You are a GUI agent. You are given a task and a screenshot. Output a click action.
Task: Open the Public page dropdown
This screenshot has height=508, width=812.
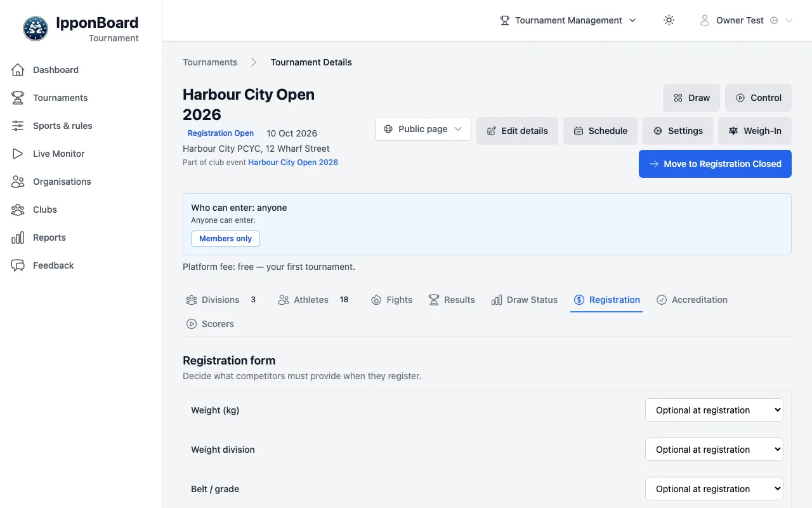pos(423,129)
